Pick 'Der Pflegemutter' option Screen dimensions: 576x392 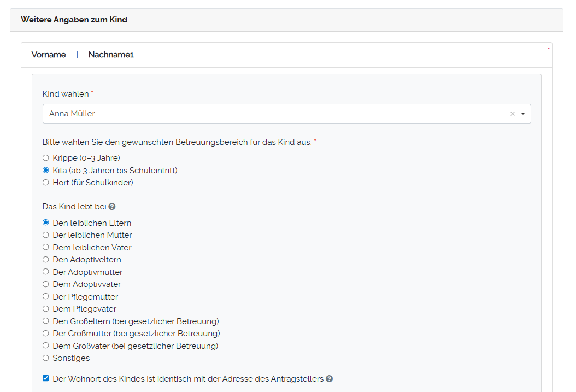pyautogui.click(x=46, y=296)
